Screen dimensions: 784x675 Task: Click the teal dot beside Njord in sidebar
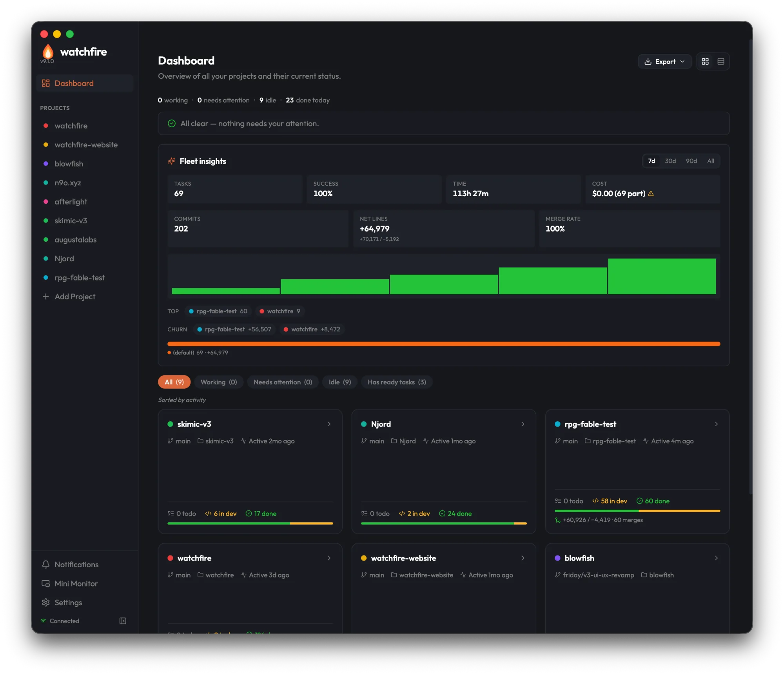46,259
